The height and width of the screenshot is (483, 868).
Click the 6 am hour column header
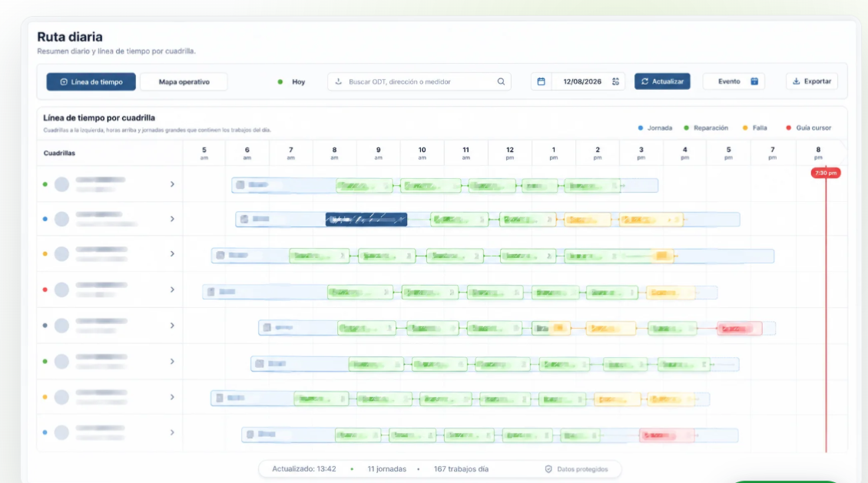tap(247, 154)
